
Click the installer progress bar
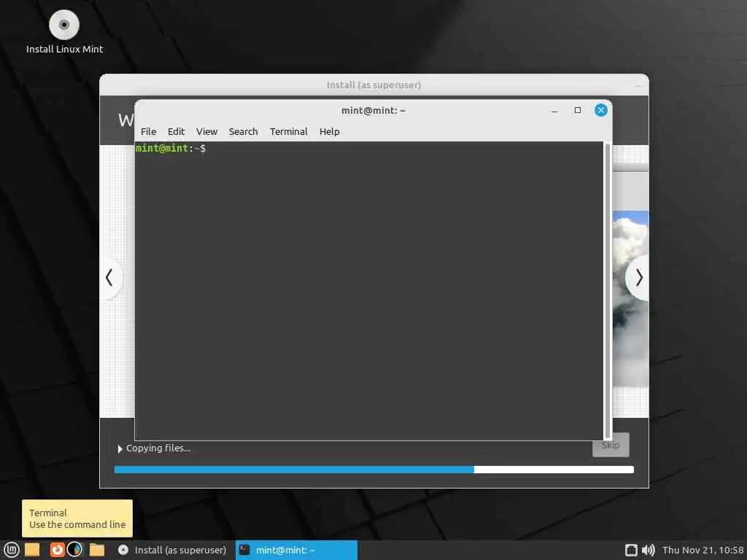tap(374, 470)
